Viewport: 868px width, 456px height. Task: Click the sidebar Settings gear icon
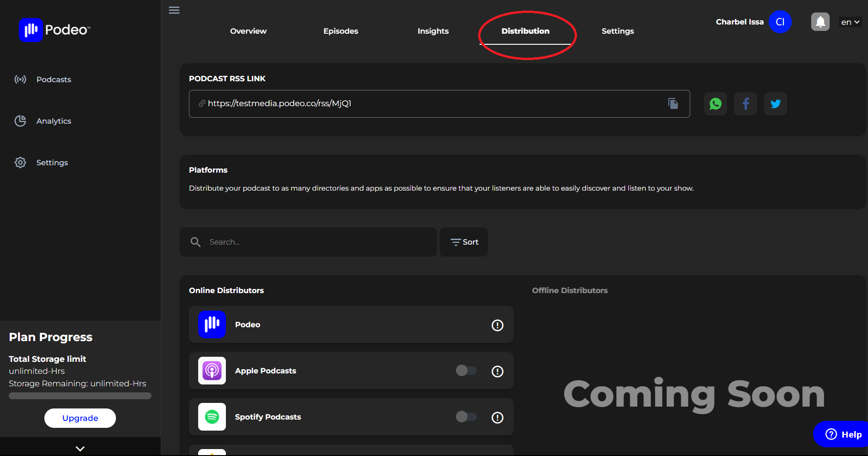coord(20,162)
